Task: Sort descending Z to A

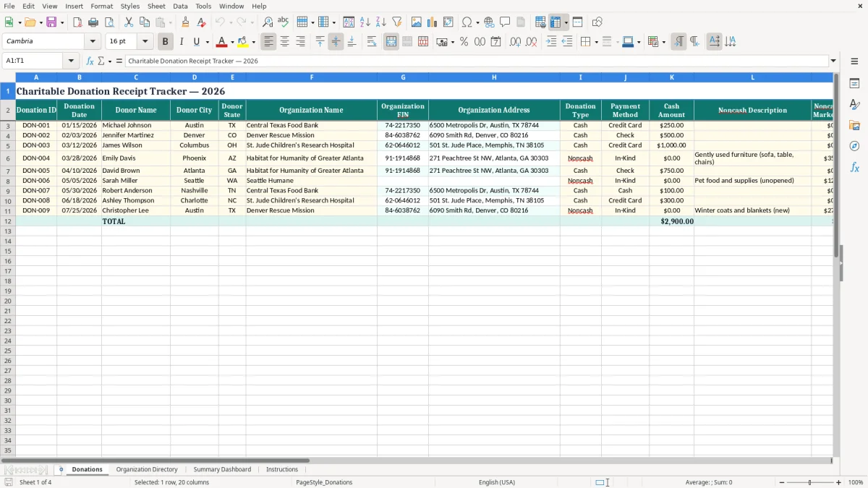Action: click(x=381, y=22)
